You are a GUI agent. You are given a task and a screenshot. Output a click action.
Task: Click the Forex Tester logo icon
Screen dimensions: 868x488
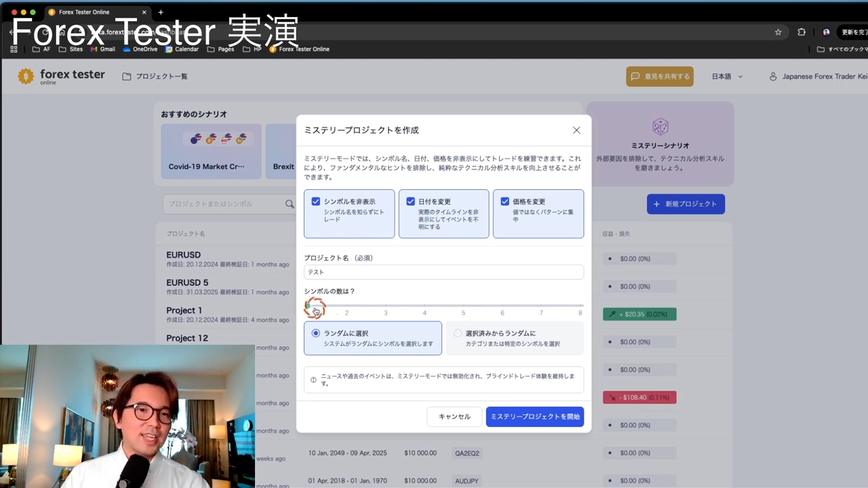26,77
